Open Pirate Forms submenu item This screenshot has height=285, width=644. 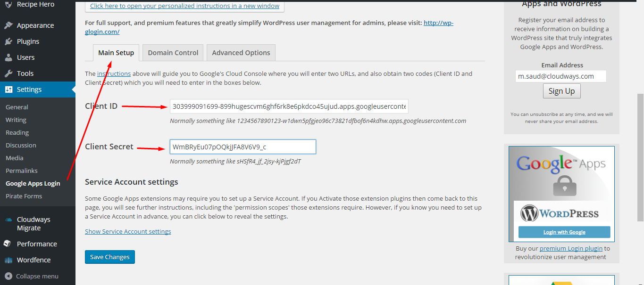[x=24, y=196]
